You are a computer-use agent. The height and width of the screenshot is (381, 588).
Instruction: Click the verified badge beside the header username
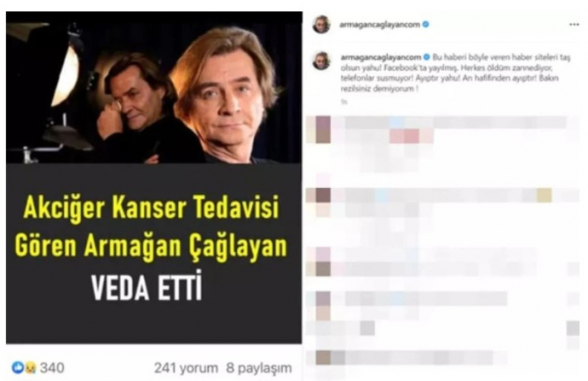click(426, 25)
